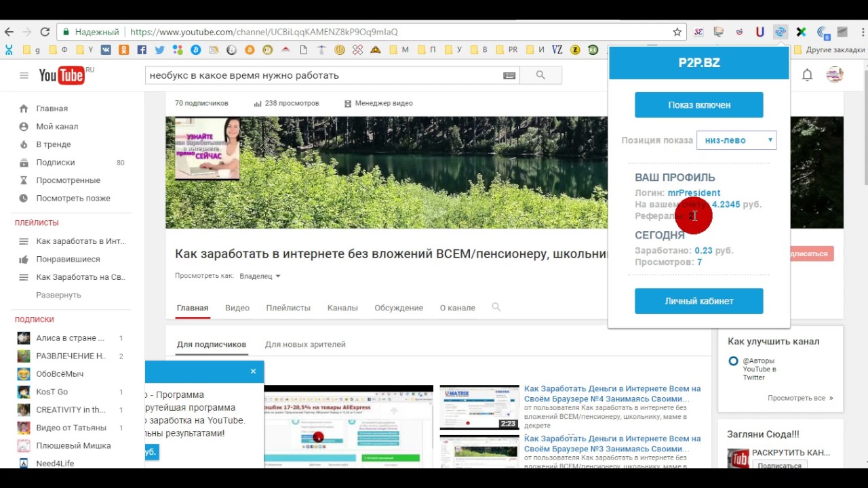The height and width of the screenshot is (488, 868).
Task: Open the И bookmarks folder
Action: 534,49
